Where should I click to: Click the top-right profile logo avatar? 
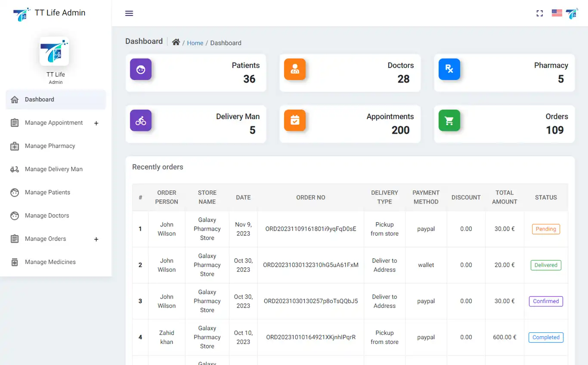point(572,13)
